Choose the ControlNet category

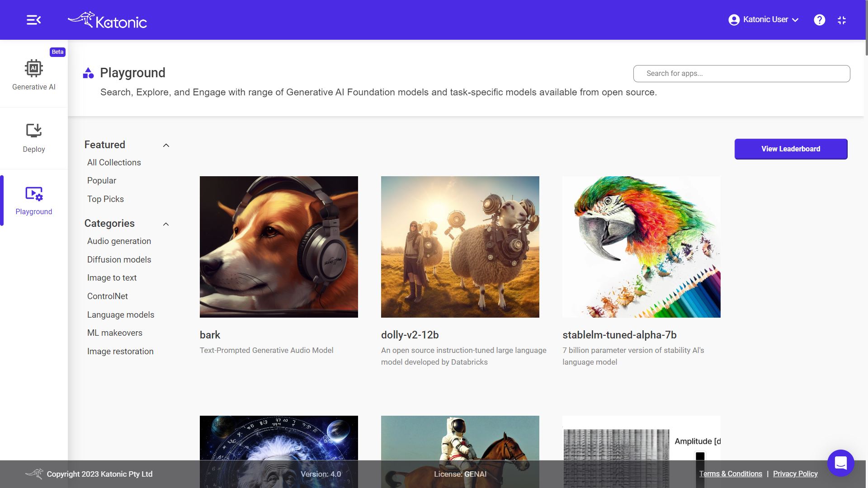coord(108,296)
